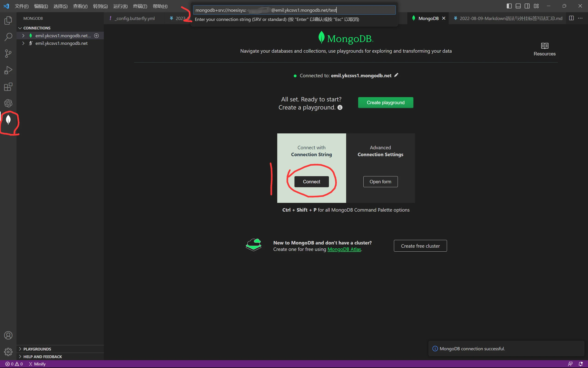Collapse the CONNECTIONS section
The image size is (588, 368).
coord(20,28)
